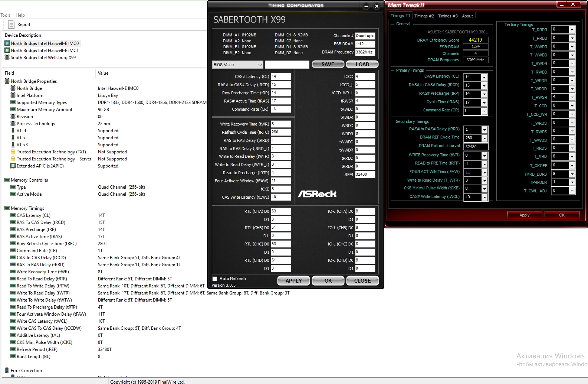Click the Command Rate (CR) row icon in AIDA64
This screenshot has height=384, width=588.
(13, 251)
